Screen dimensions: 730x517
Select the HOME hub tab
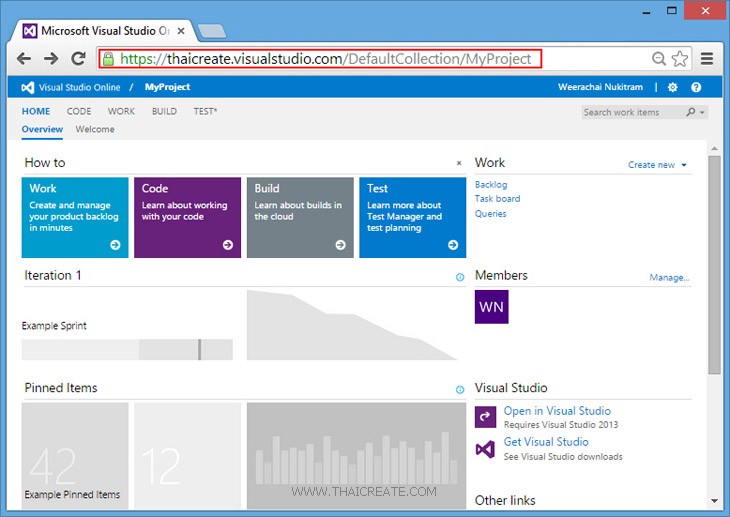(x=36, y=111)
